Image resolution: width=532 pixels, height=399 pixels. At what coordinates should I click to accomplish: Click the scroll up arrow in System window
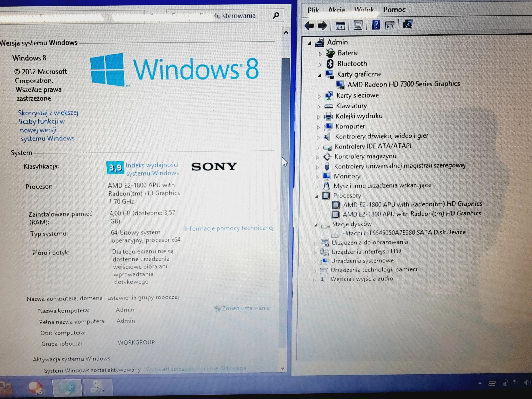(286, 32)
